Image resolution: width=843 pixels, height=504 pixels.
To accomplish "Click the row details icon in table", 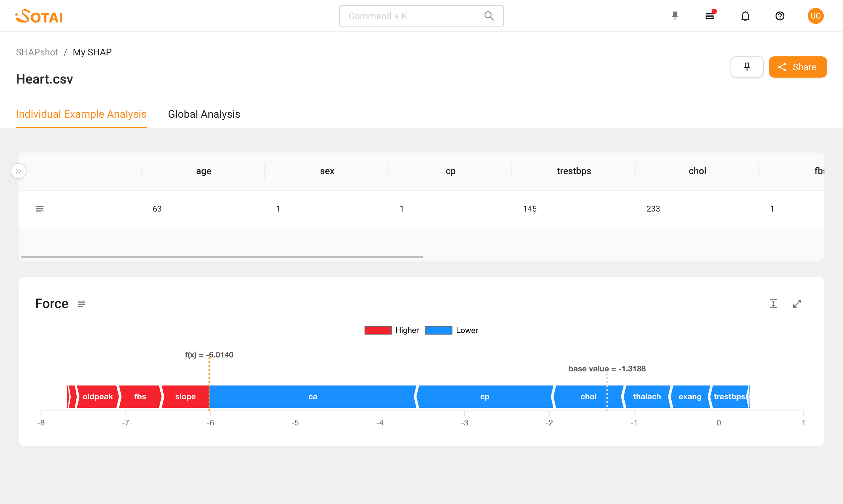I will coord(40,209).
